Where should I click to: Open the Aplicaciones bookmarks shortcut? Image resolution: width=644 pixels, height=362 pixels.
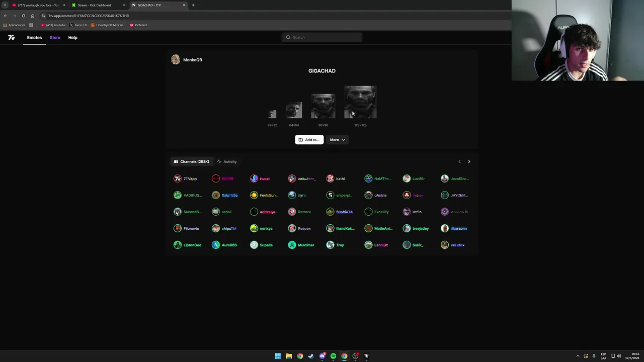coord(14,25)
